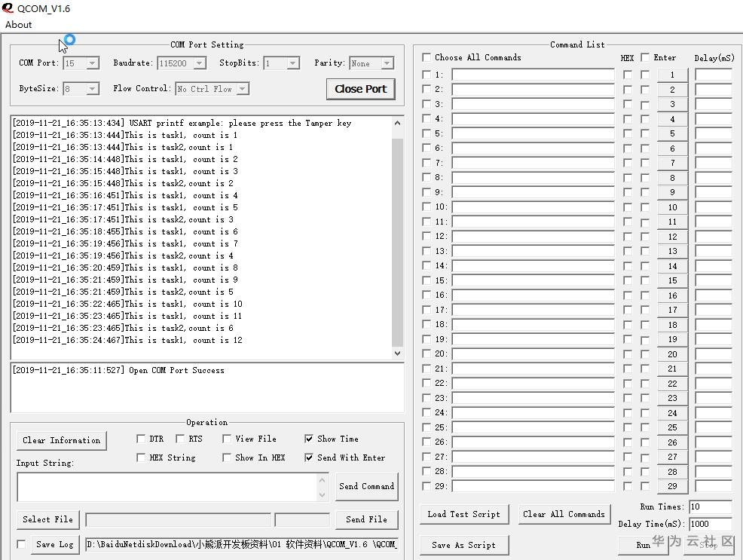Viewport: 743px width, 560px height.
Task: Click the Clear Information button
Action: coord(62,440)
